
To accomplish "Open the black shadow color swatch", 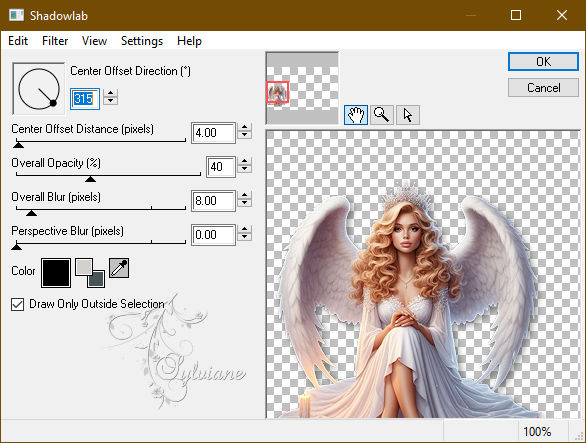I will point(56,273).
